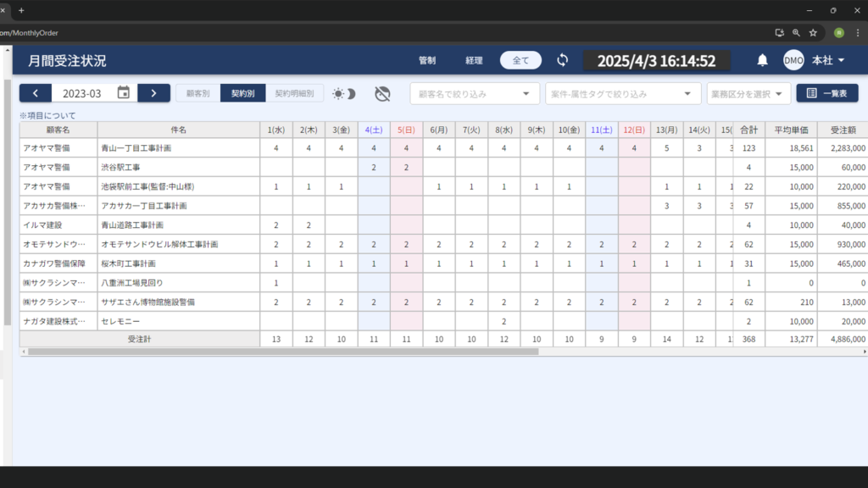Click total amount 4,886,000

click(848, 339)
